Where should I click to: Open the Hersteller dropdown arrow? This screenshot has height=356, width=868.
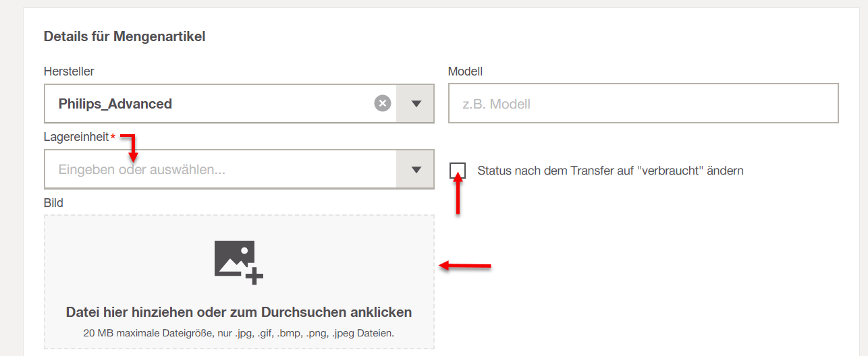tap(416, 104)
